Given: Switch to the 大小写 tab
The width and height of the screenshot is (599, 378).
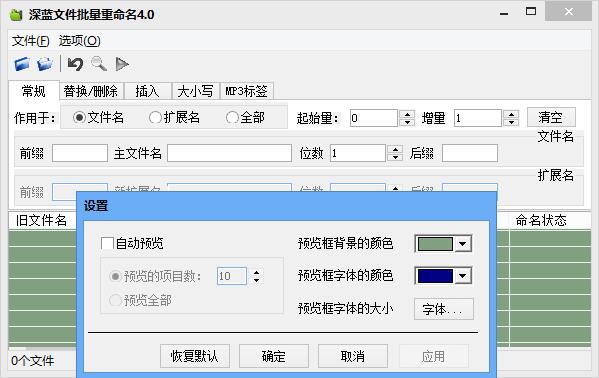Looking at the screenshot, I should click(x=195, y=91).
